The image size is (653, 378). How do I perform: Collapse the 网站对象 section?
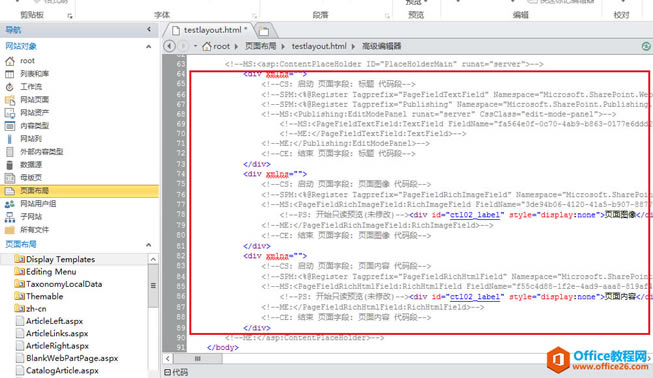pyautogui.click(x=149, y=47)
